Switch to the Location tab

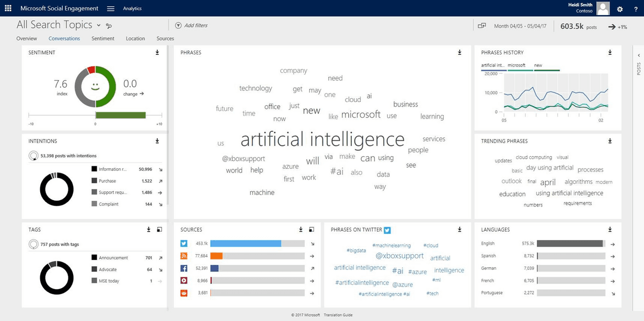(x=135, y=39)
